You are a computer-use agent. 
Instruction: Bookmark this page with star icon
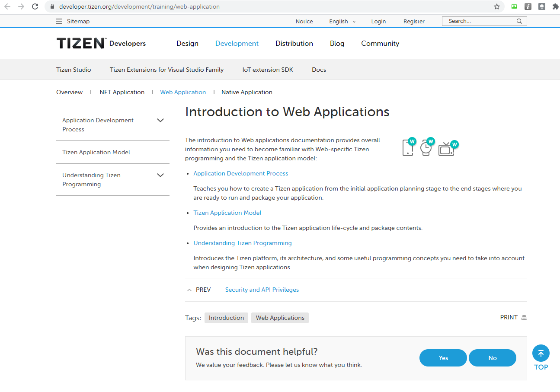click(x=497, y=6)
